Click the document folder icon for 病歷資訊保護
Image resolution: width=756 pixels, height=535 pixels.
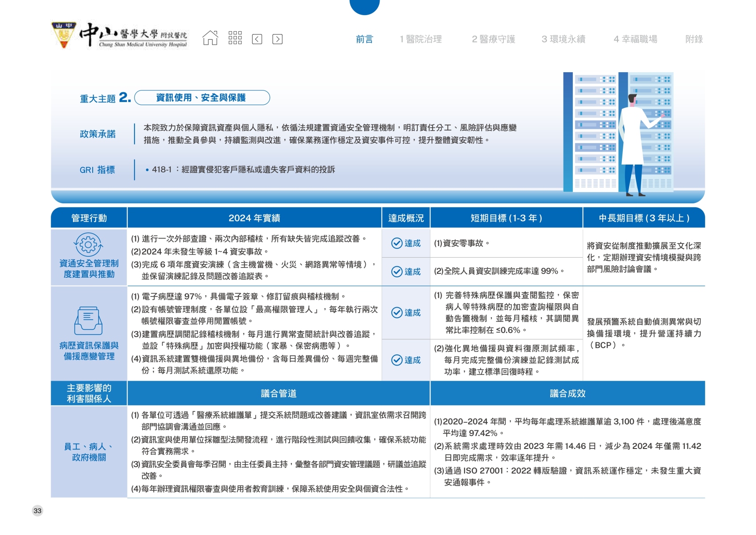coord(88,321)
